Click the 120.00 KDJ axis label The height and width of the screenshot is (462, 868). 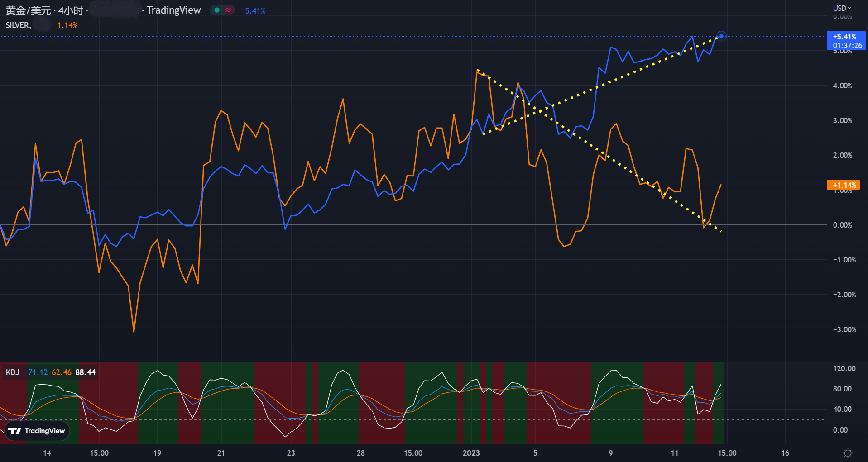point(844,368)
